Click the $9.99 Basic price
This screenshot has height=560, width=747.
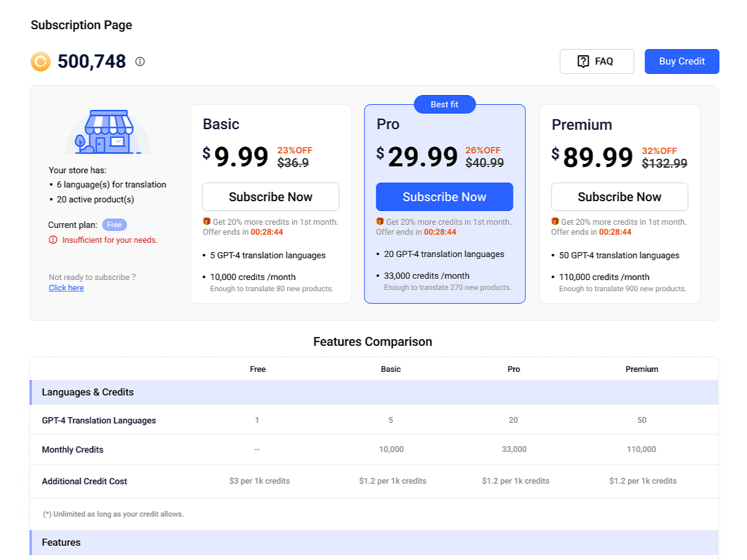[x=235, y=157]
